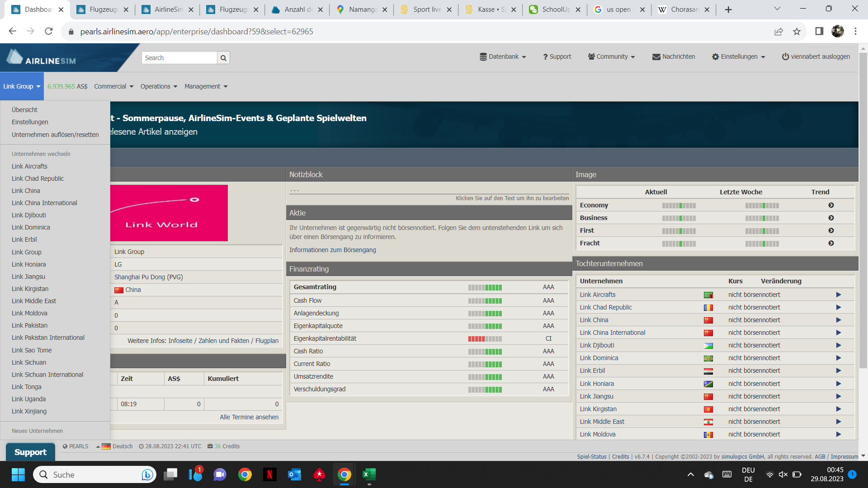
Task: Open Informationen zum Börsengang link
Action: 332,250
